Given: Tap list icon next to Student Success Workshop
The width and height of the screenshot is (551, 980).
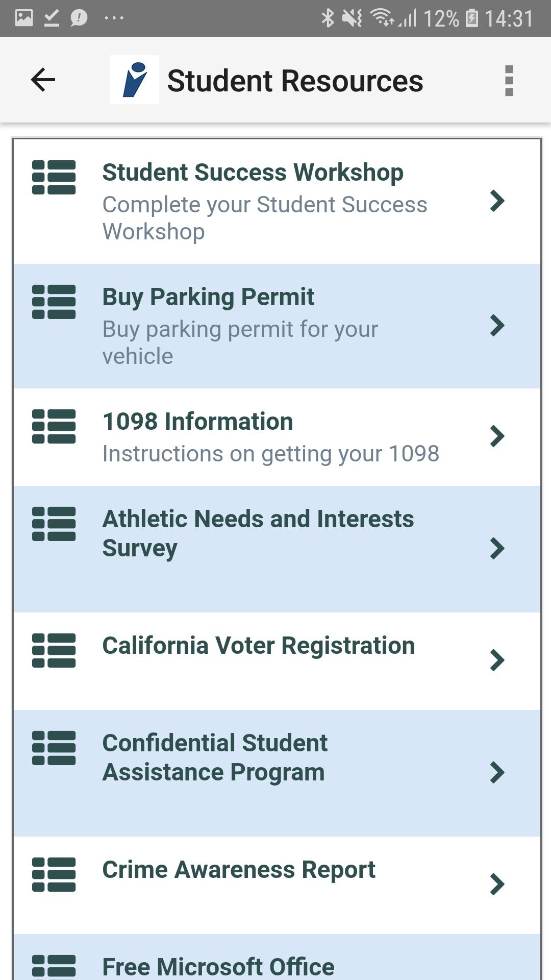Looking at the screenshot, I should click(x=54, y=177).
